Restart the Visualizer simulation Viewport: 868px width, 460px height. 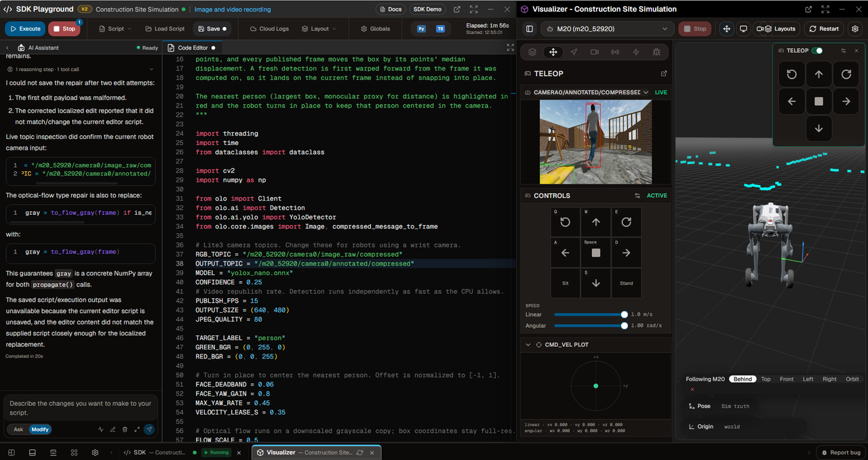(824, 29)
